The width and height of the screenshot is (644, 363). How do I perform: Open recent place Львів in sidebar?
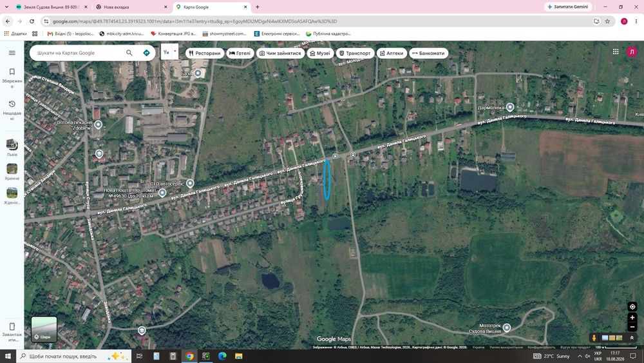tap(12, 148)
